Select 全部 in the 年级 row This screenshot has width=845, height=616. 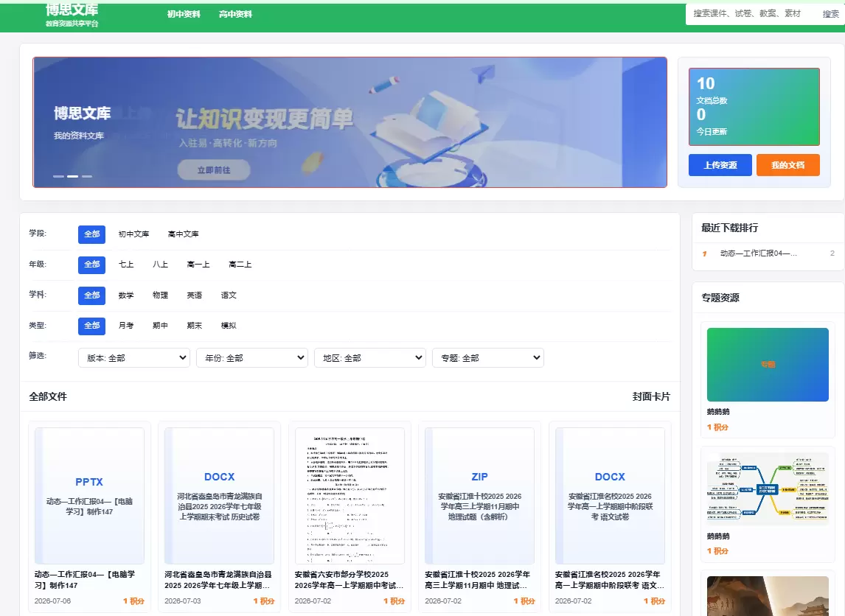[91, 265]
